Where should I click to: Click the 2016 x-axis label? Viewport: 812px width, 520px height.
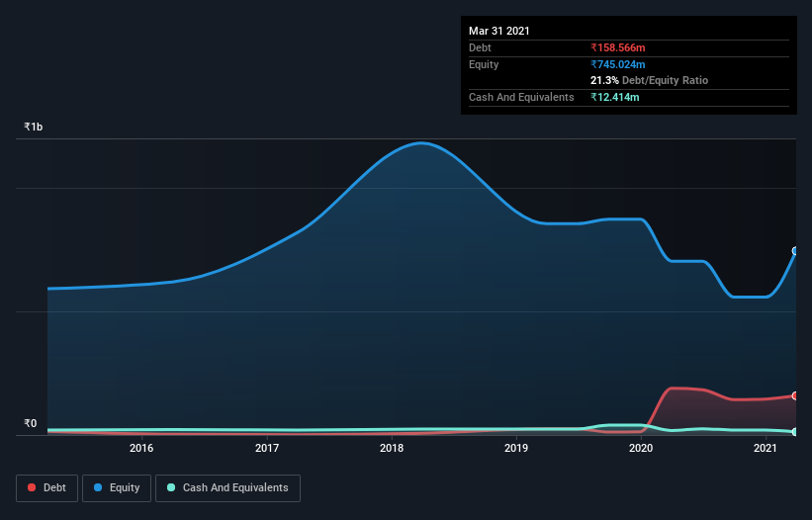141,448
